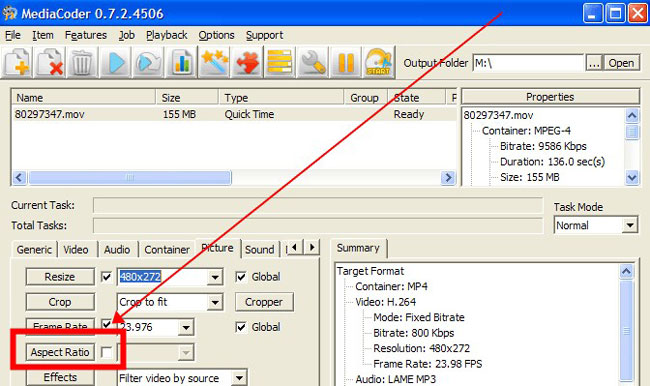This screenshot has height=386, width=650.
Task: Switch to the Audio tab
Action: [117, 250]
